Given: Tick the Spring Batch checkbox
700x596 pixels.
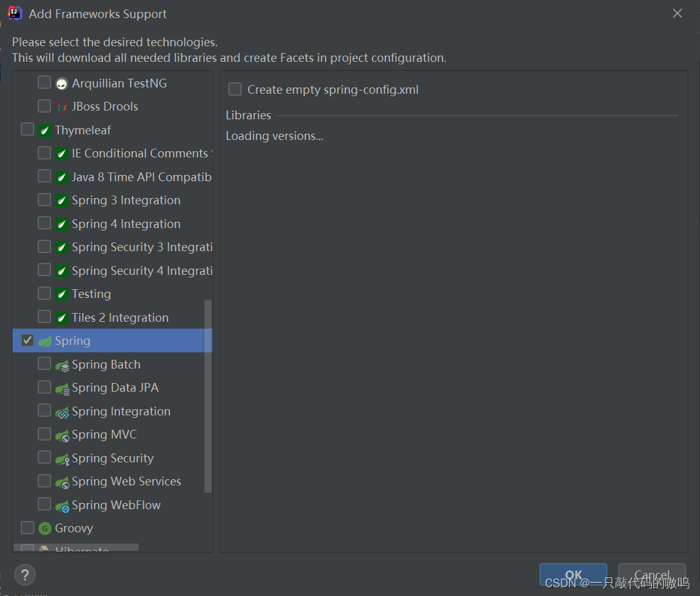Looking at the screenshot, I should click(44, 364).
